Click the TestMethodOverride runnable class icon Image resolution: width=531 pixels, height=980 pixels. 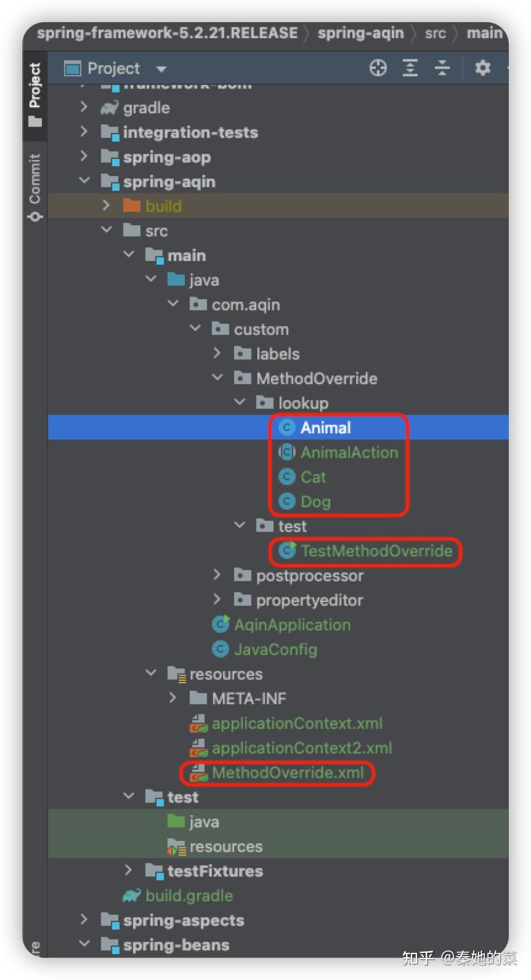pos(287,550)
